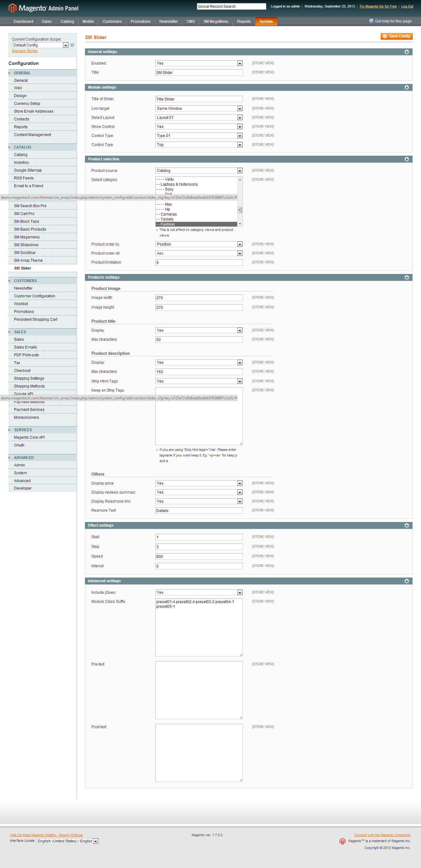Select Cameras in the category list
The image size is (421, 868).
pos(197,214)
